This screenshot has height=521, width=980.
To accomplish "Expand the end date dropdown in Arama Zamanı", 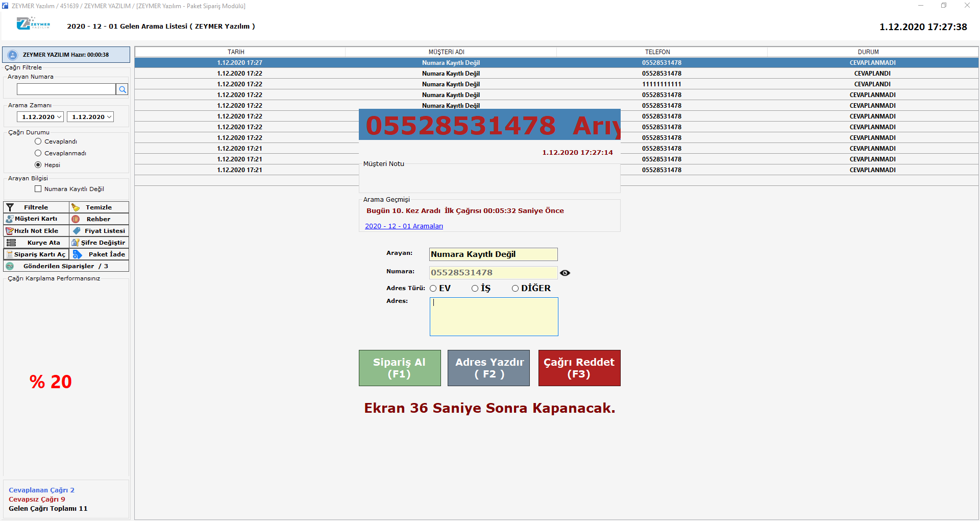I will point(109,117).
